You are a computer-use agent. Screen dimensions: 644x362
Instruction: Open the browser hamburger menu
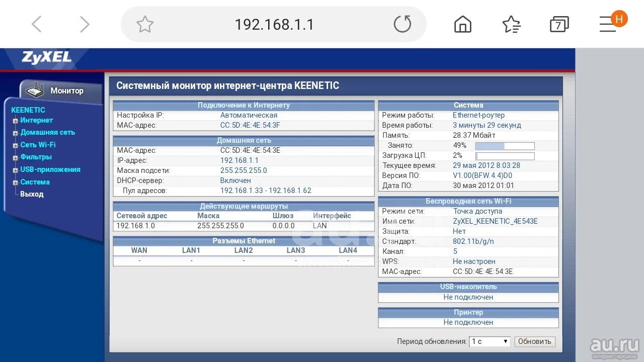point(608,24)
